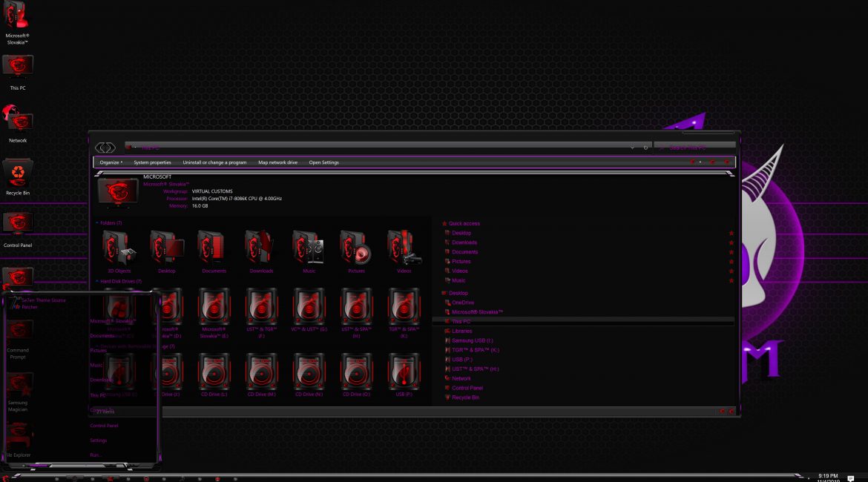Open Command Prompt from Start menu
The height and width of the screenshot is (482, 868).
coord(18,339)
